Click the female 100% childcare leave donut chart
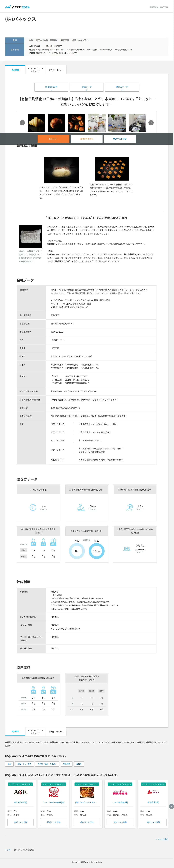The image size is (174, 868). [x=97, y=551]
